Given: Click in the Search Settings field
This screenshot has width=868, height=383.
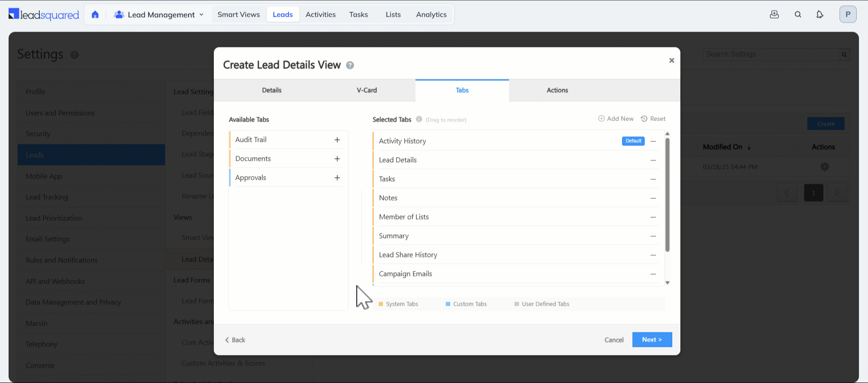Looking at the screenshot, I should (771, 55).
